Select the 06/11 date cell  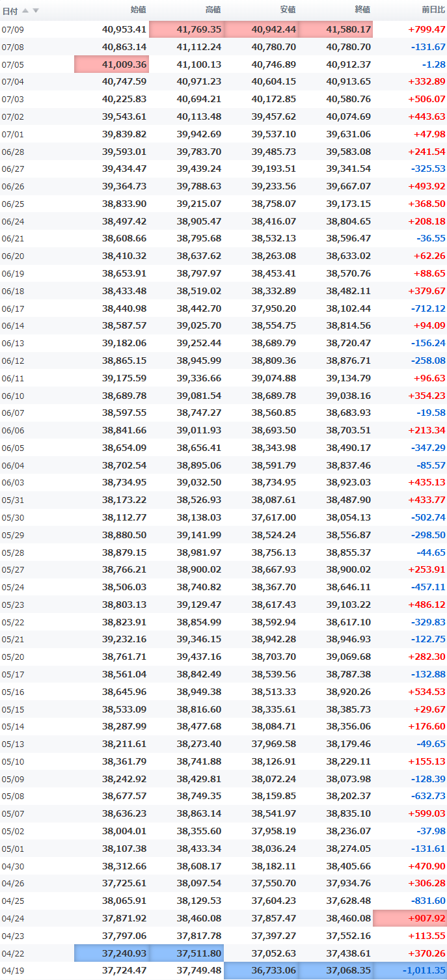(13, 378)
